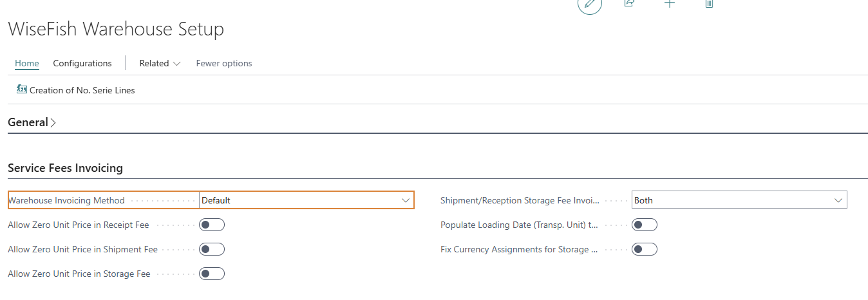Select Fewer options
The width and height of the screenshot is (868, 300).
224,63
